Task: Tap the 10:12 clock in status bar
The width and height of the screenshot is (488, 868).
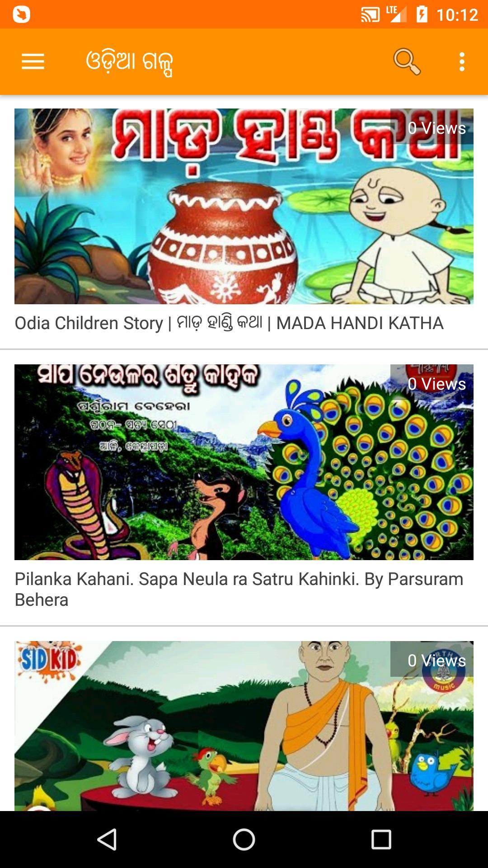Action: click(457, 15)
